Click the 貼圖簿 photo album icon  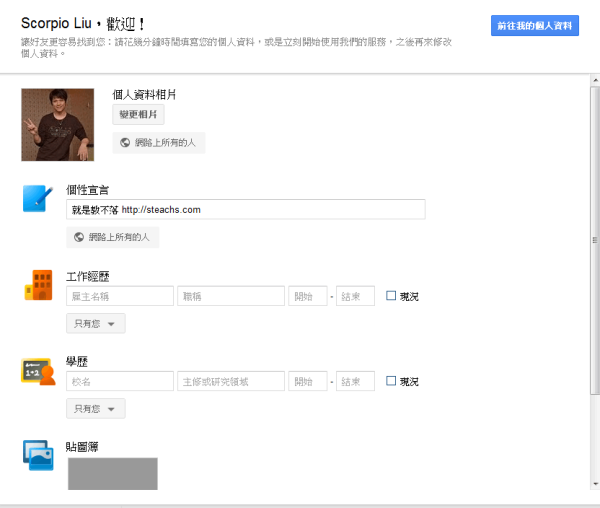pyautogui.click(x=37, y=454)
